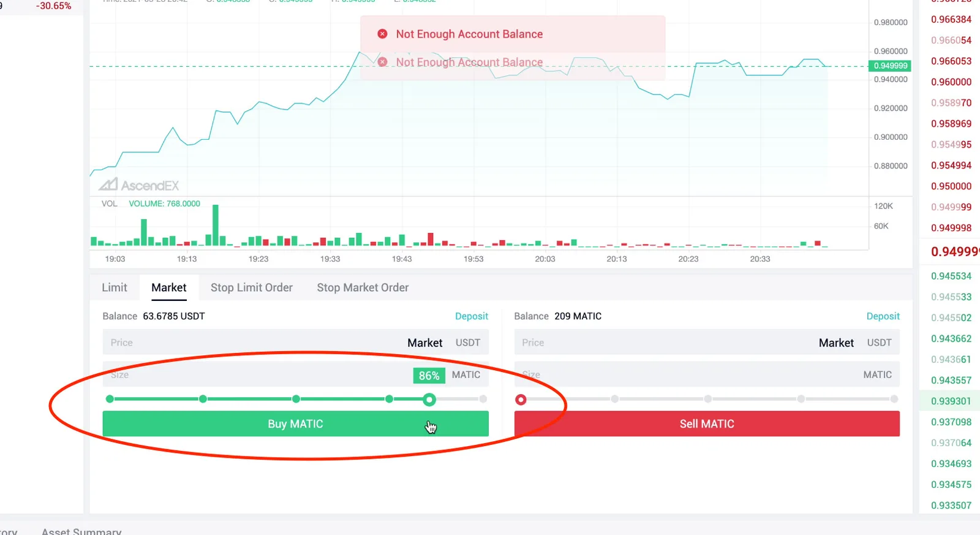
Task: Click the buy slider handle at 86%
Action: tap(429, 400)
